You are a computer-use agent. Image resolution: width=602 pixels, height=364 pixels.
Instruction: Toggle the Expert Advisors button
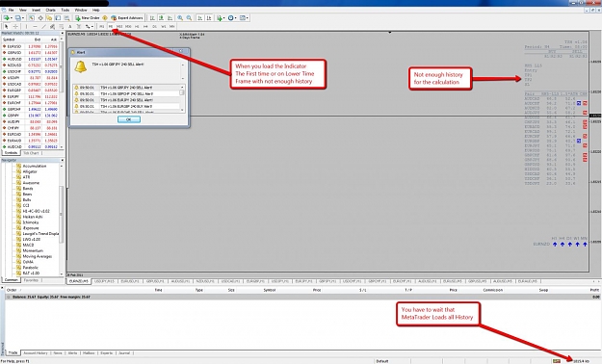tap(127, 17)
